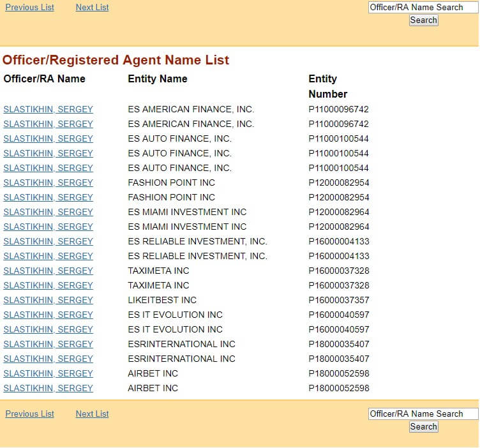Open first officer link for ESRINTERNATIONAL INC

48,344
